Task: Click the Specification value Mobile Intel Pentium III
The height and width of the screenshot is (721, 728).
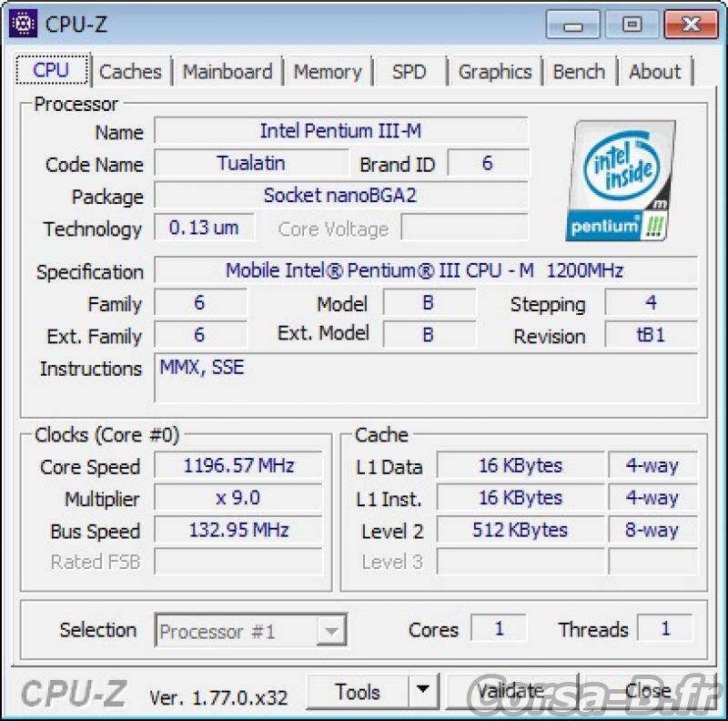Action: coord(425,270)
